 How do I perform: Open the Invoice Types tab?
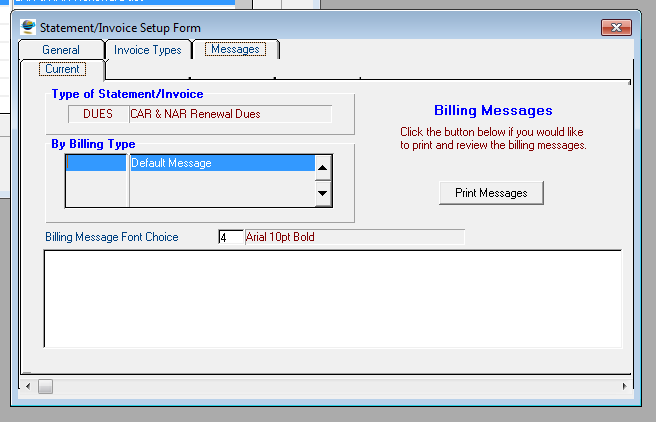tap(148, 49)
